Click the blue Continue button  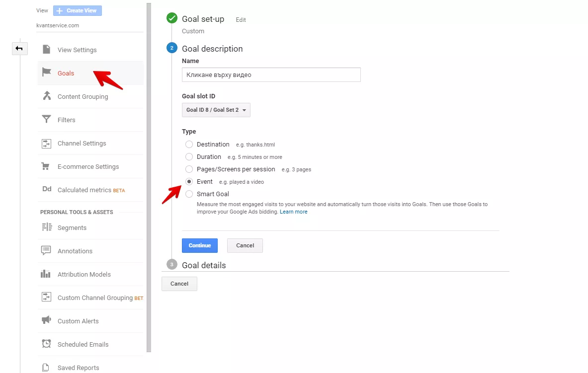click(199, 245)
